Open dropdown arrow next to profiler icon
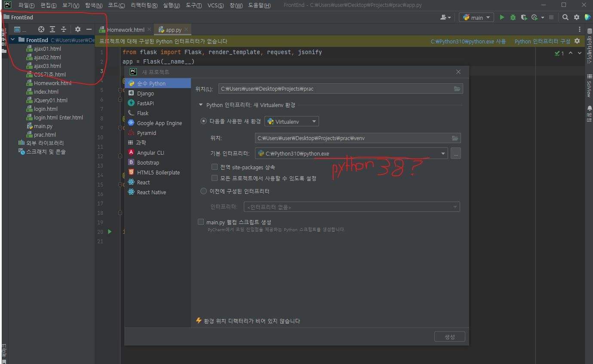 pos(543,18)
